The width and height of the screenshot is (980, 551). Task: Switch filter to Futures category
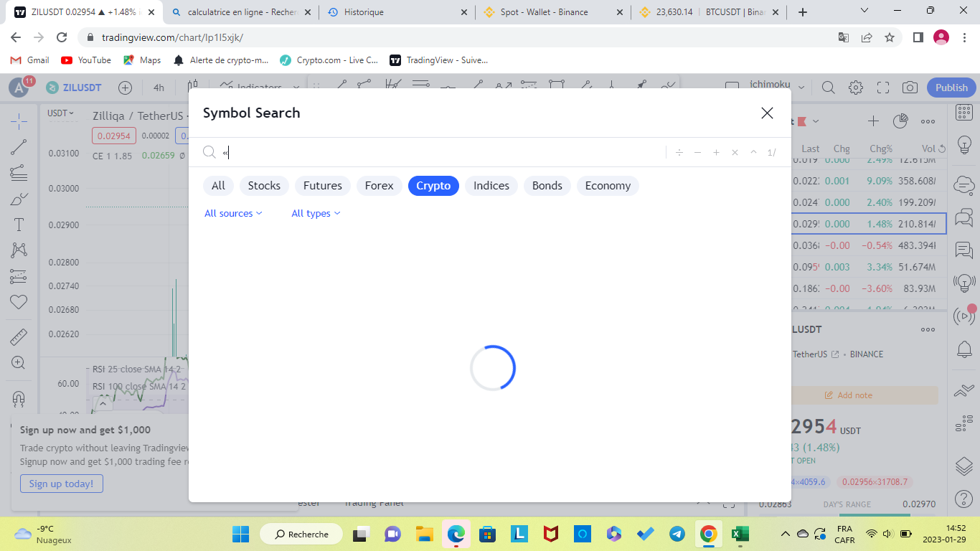pos(322,186)
